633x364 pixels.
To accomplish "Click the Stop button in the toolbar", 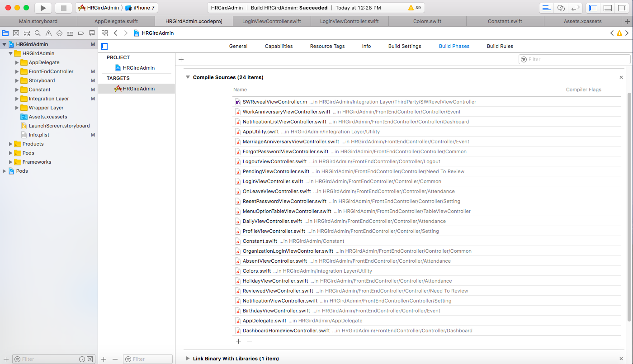I will pos(64,8).
